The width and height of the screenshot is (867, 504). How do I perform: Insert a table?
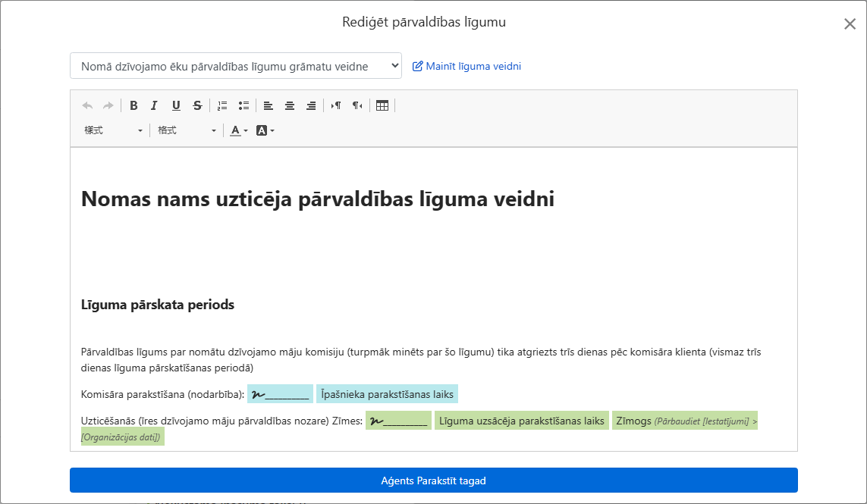click(x=382, y=105)
